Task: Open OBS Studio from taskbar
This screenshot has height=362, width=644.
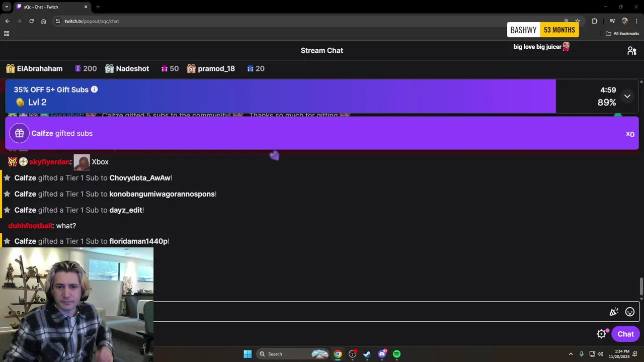Action: click(x=352, y=354)
